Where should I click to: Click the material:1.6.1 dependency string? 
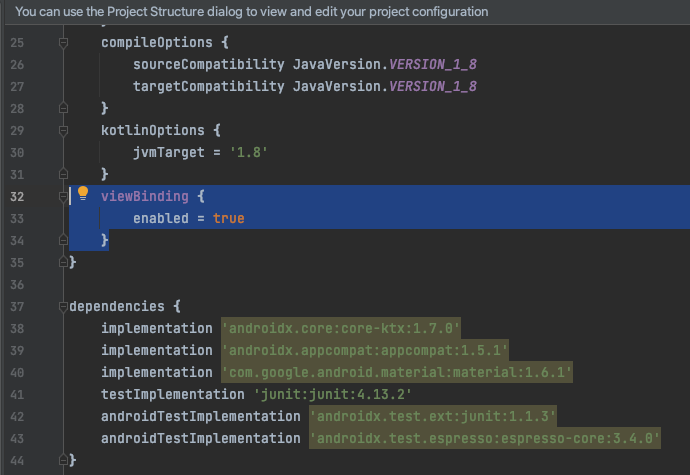[397, 372]
